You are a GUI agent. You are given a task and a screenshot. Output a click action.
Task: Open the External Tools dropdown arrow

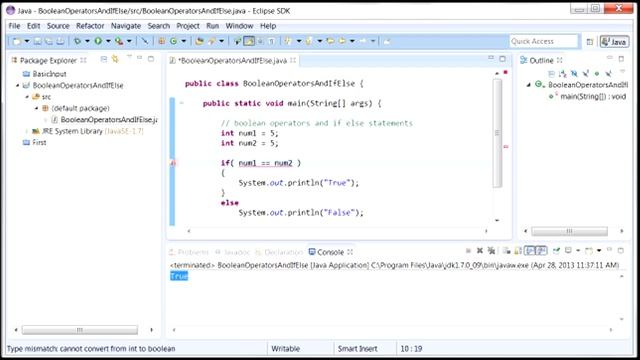[x=129, y=41]
